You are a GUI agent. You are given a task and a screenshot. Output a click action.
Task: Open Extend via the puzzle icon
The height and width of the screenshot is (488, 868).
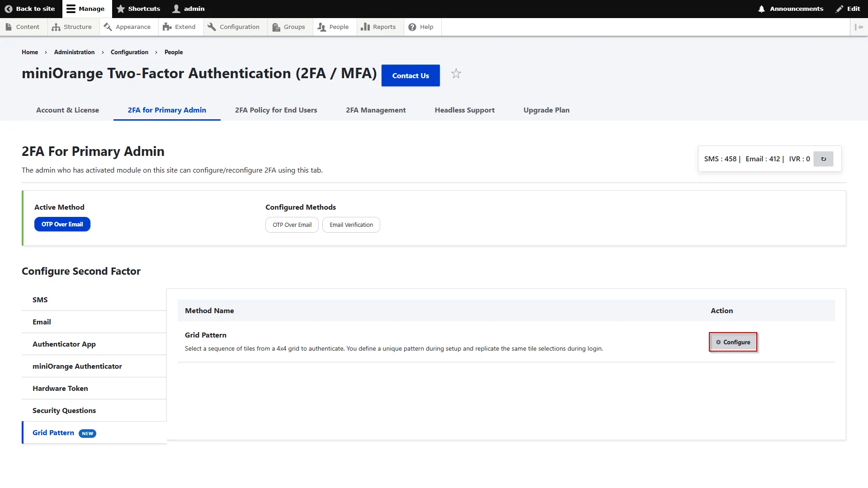coord(167,27)
